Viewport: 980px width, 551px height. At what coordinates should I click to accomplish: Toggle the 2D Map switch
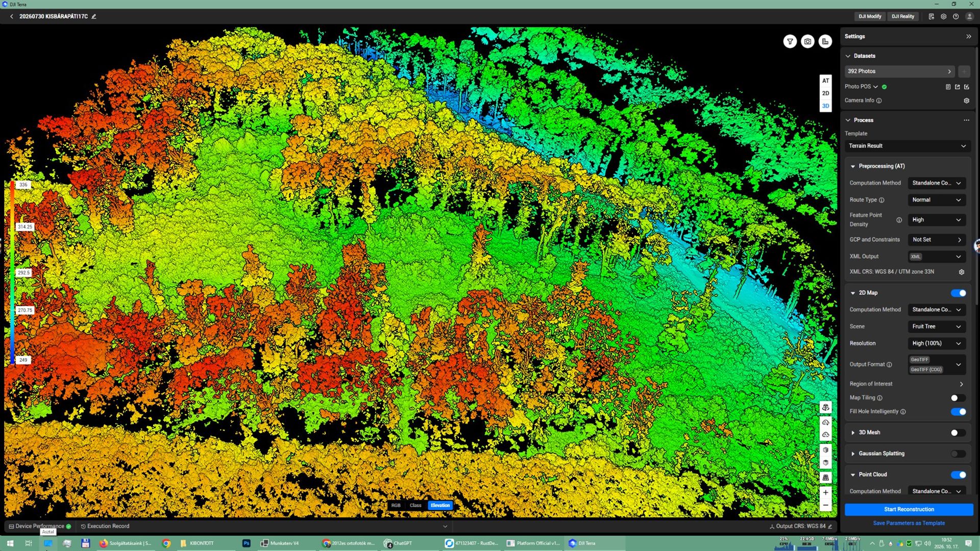[x=958, y=293]
